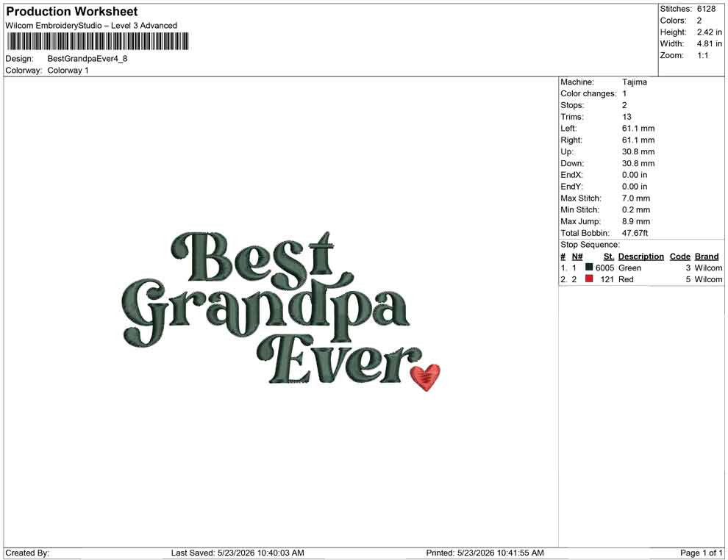Click the 'Description' column header
Screen dimensions: 728x560
(x=640, y=256)
